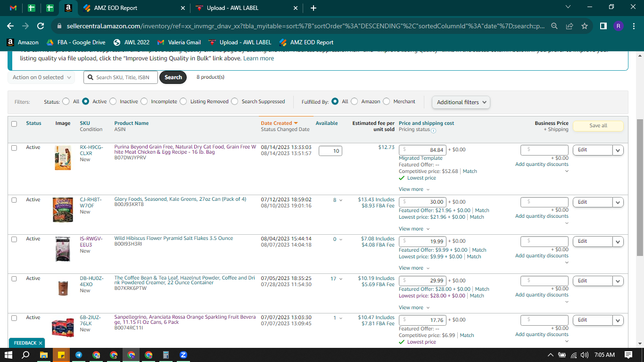Viewport: 644px width, 362px height.
Task: Expand View more under the Purina price
Action: click(x=414, y=189)
